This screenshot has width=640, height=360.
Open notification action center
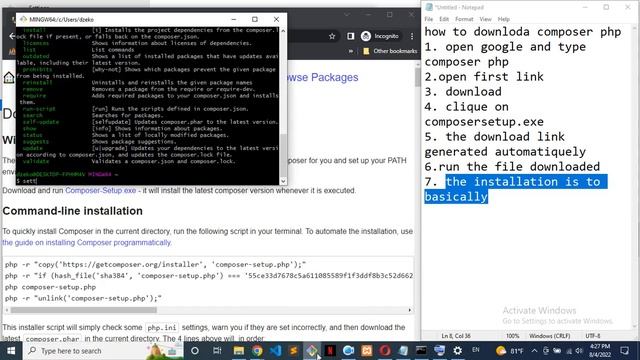[x=624, y=351]
